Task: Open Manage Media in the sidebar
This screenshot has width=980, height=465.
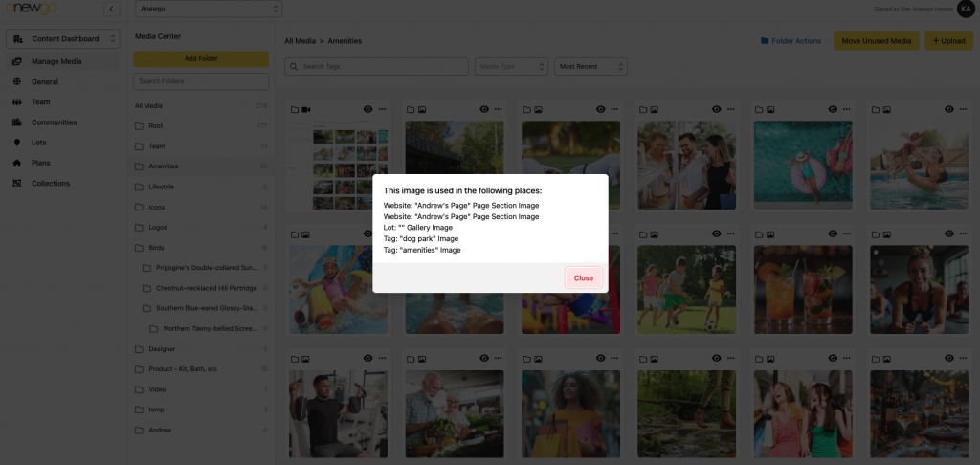Action: (x=56, y=61)
